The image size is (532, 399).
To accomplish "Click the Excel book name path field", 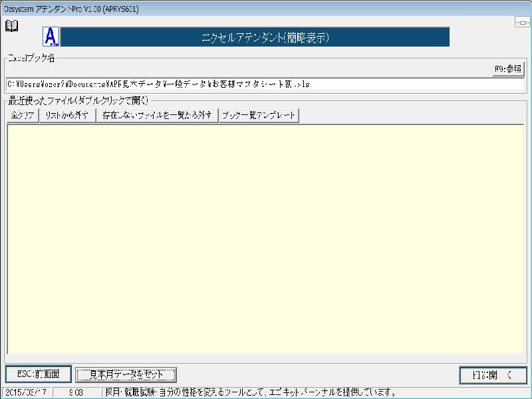I will [x=265, y=84].
